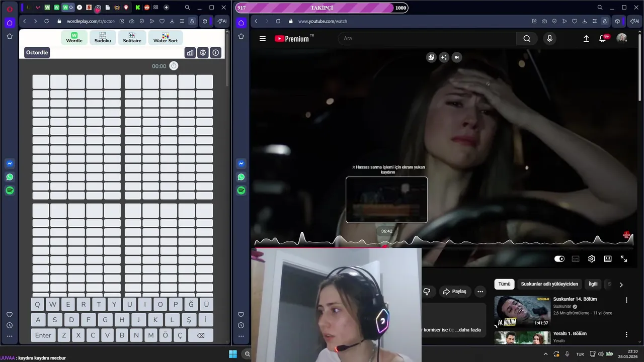644x362 pixels.
Task: Click the Octordle timer stopwatch icon
Action: [x=174, y=66]
